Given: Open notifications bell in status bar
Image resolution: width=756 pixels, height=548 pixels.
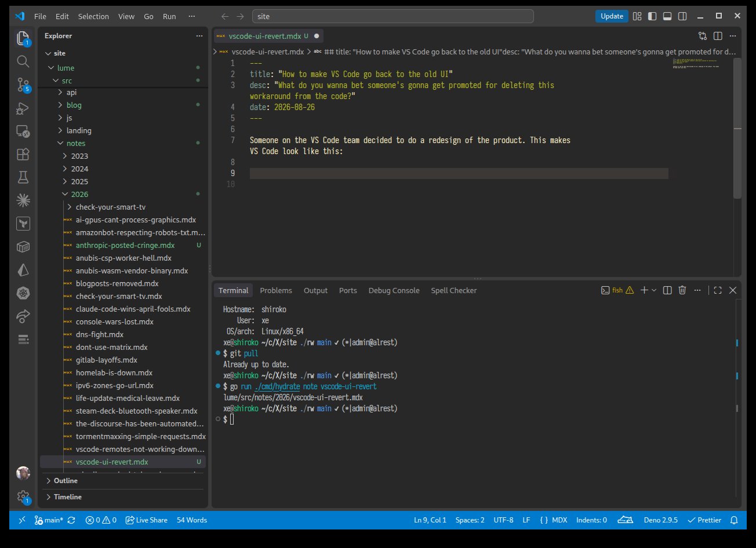Looking at the screenshot, I should pyautogui.click(x=734, y=520).
